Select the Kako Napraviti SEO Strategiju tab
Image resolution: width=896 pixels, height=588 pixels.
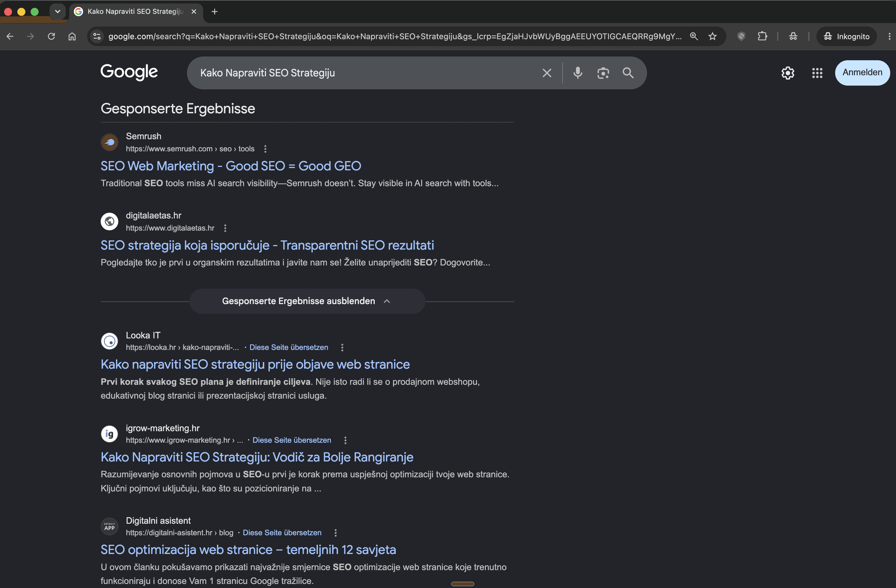coord(136,12)
